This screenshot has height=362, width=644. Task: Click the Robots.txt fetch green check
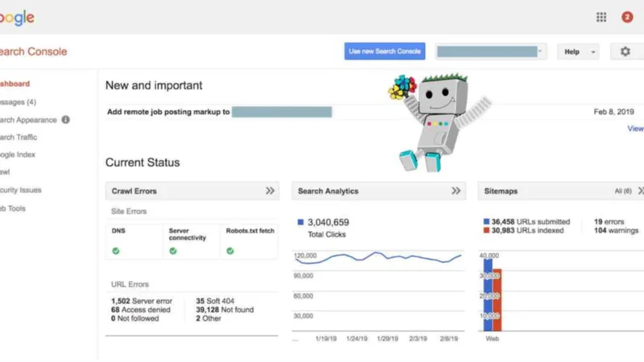[230, 251]
